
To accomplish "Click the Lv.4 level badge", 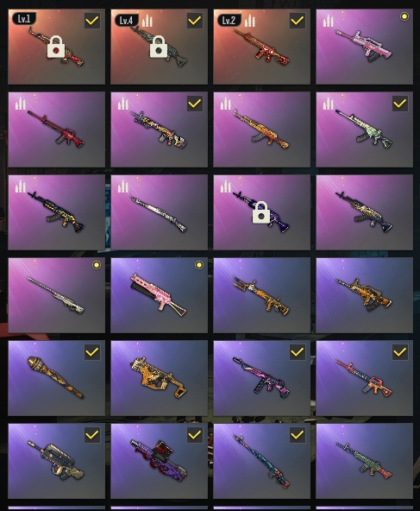I will (x=126, y=21).
